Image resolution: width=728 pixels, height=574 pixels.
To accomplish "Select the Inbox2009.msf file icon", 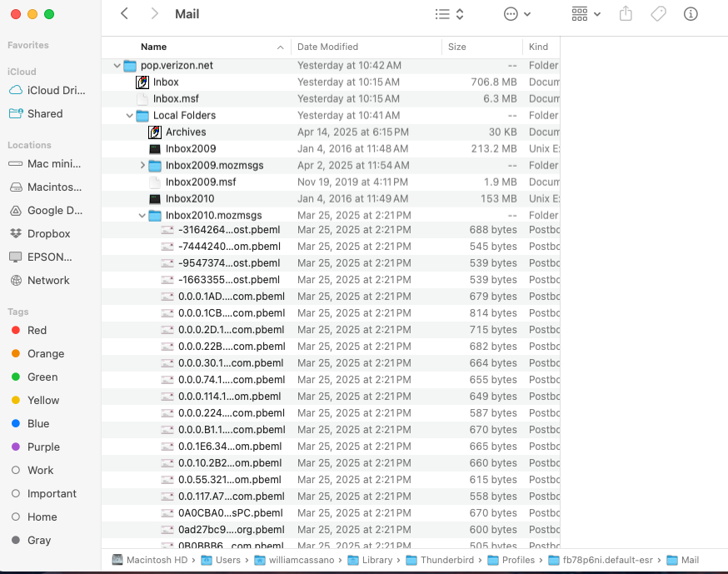I will (x=155, y=182).
